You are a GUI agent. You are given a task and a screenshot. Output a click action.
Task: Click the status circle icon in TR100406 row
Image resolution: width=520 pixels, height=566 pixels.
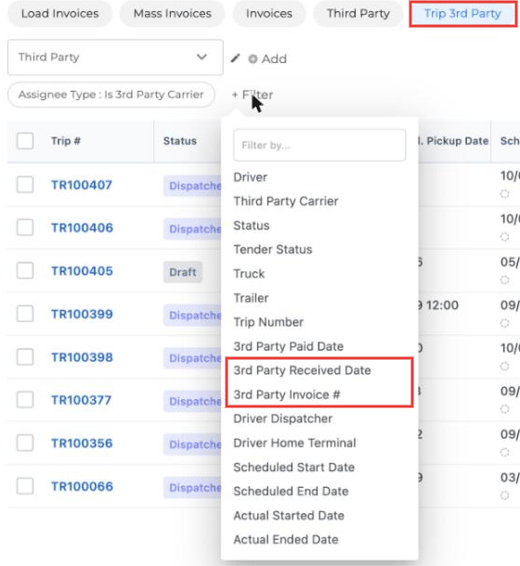coord(504,237)
